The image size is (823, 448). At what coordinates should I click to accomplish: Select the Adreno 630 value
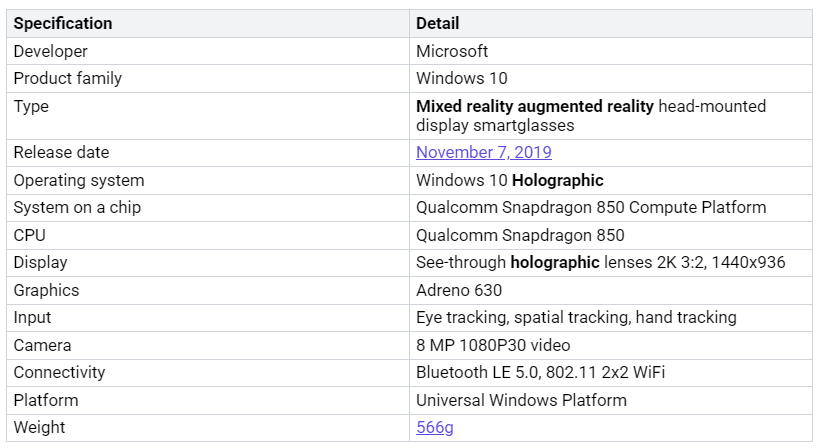459,290
